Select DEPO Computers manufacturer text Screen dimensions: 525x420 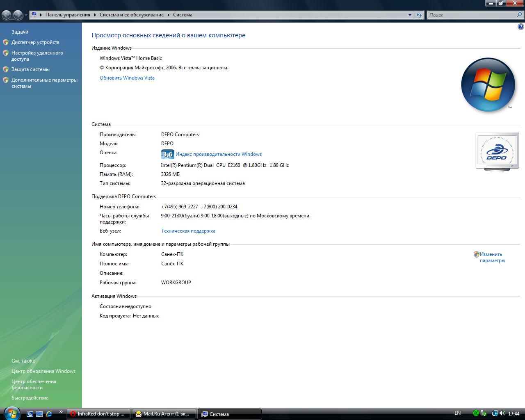pos(180,135)
